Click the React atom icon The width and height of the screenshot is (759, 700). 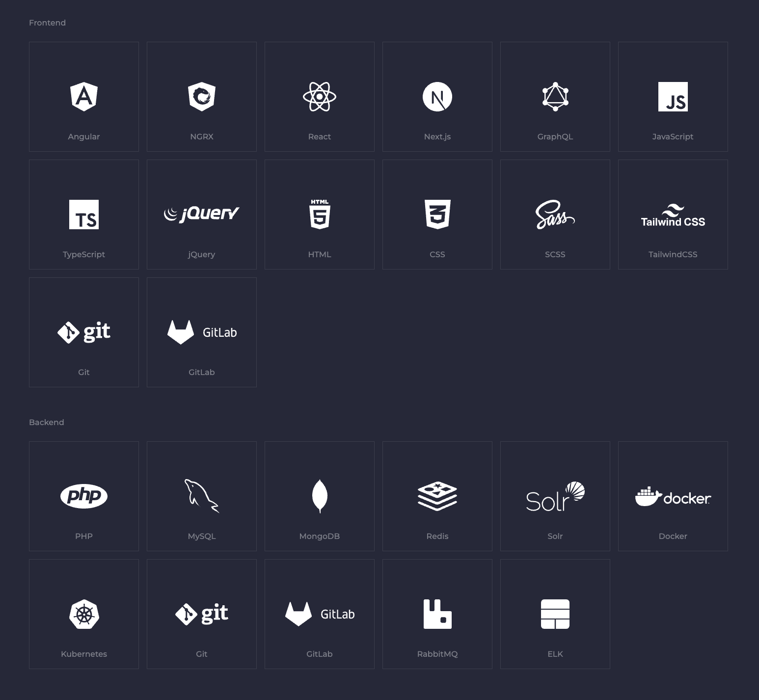point(320,97)
